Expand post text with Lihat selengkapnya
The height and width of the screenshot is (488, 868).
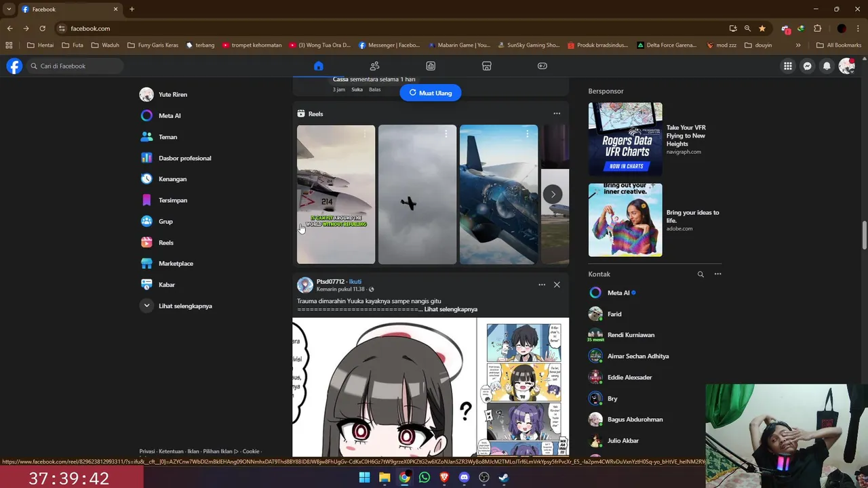451,309
